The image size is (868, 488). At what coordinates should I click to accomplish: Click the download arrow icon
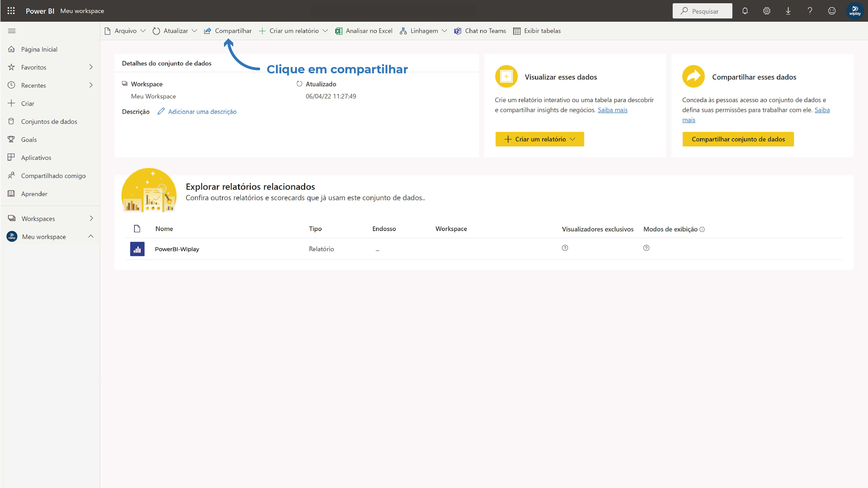coord(788,11)
